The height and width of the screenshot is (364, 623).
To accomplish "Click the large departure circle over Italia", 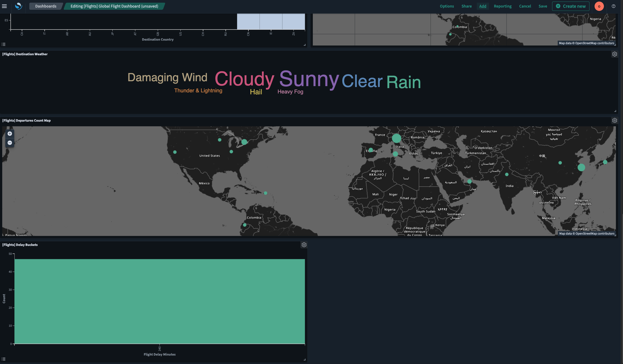I will [396, 138].
